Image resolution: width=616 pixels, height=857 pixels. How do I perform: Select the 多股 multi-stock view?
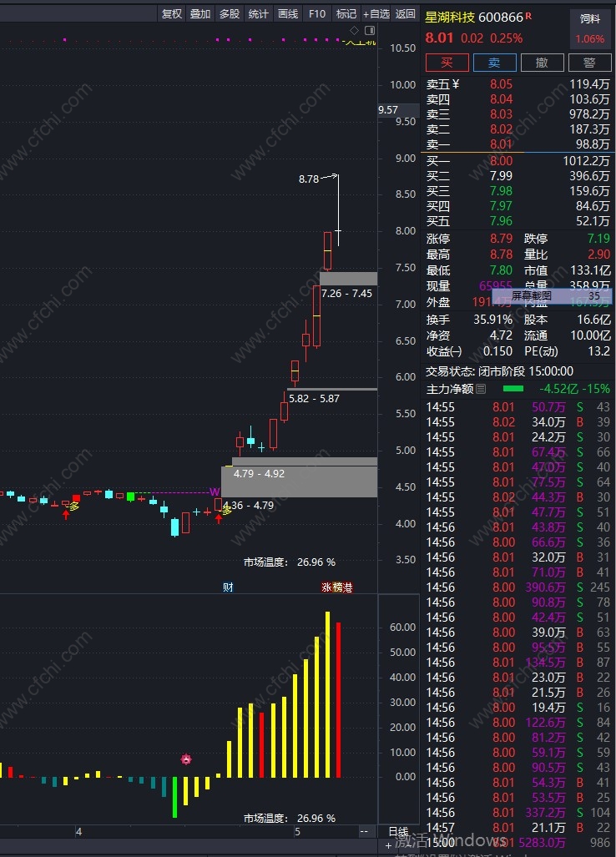point(230,13)
